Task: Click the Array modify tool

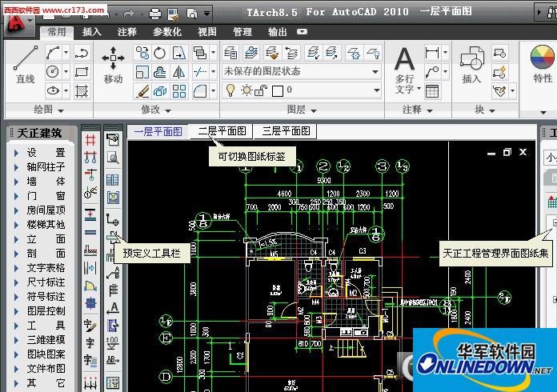Action: coord(178,91)
